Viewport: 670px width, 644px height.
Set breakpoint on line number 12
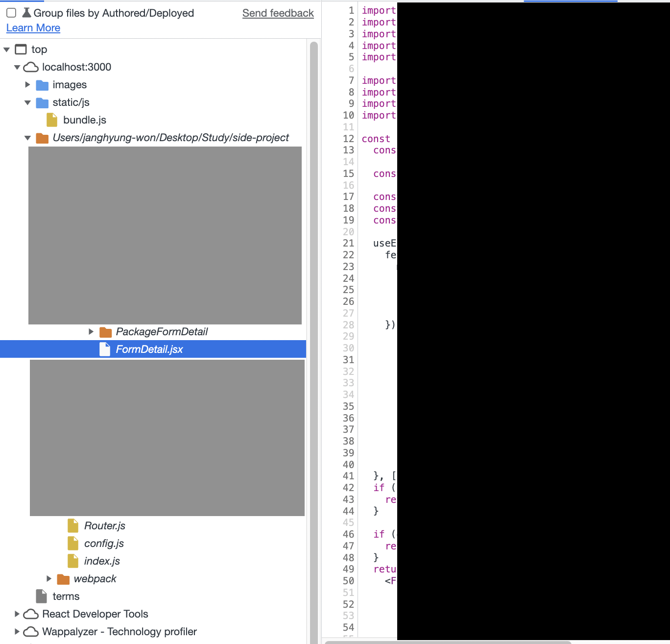348,139
